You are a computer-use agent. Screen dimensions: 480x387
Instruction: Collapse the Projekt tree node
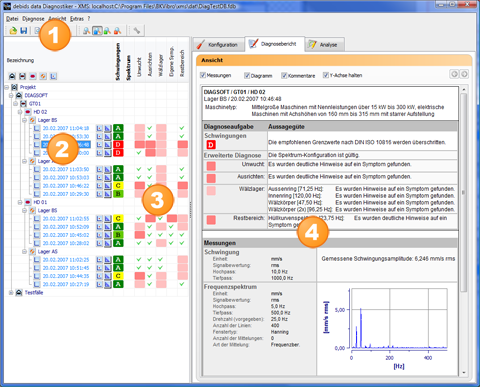click(x=7, y=87)
